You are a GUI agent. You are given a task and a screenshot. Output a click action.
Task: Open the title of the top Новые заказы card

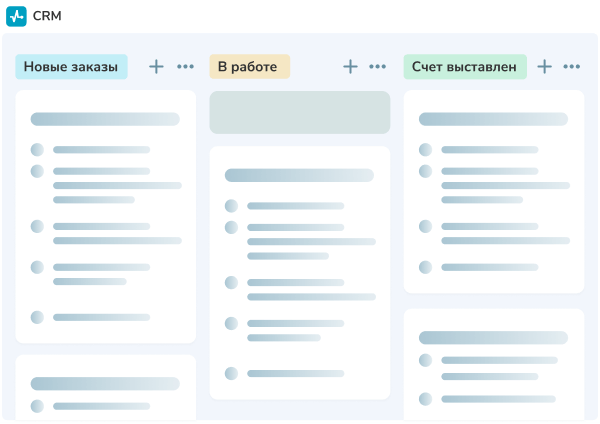[x=105, y=119]
